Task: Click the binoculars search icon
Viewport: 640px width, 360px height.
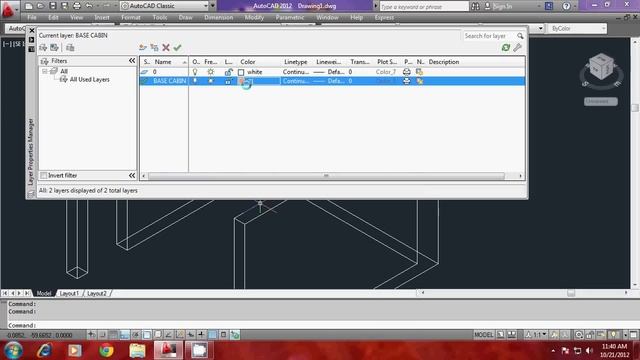Action: (476, 6)
